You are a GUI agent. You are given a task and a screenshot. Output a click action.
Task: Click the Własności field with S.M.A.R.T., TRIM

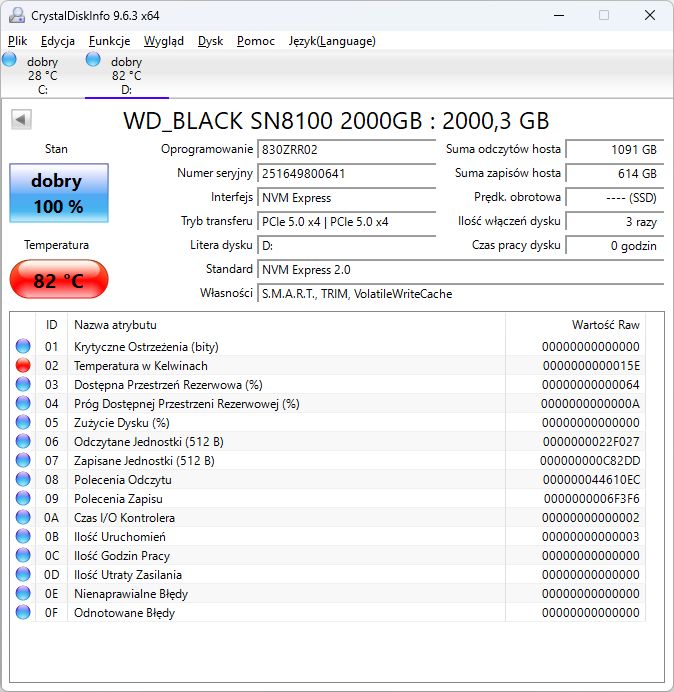460,293
